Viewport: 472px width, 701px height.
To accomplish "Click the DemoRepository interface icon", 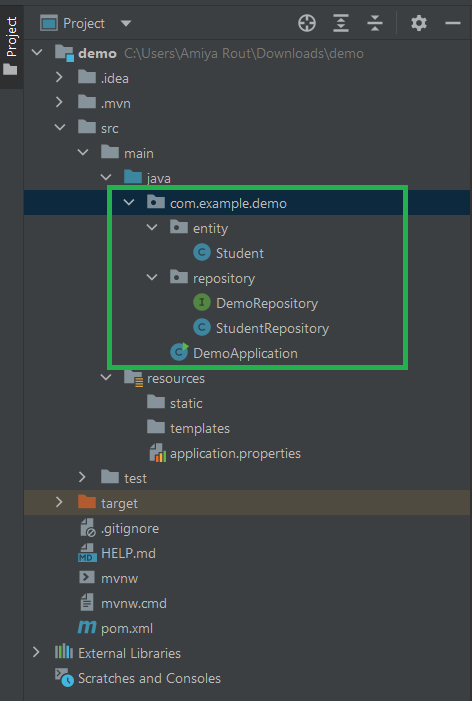I will pos(202,303).
